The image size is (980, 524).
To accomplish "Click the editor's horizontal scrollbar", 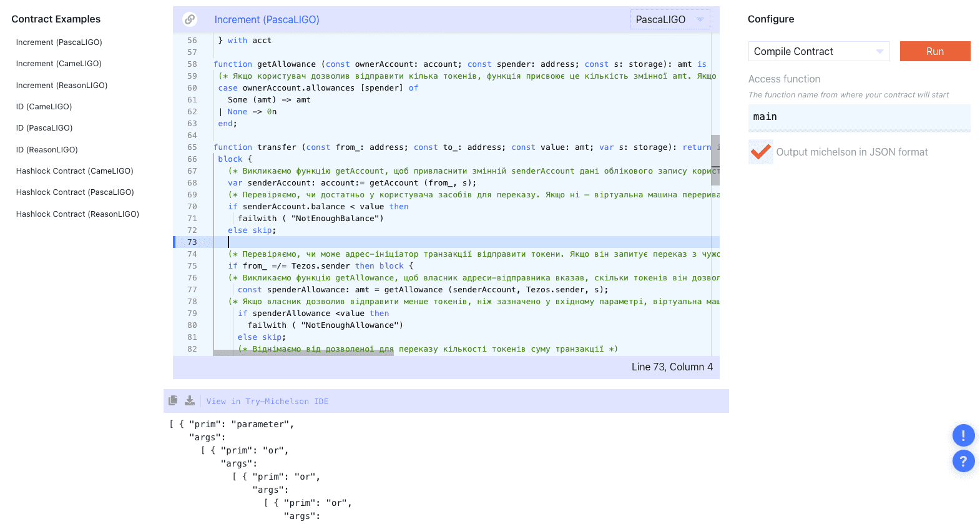I will click(303, 353).
